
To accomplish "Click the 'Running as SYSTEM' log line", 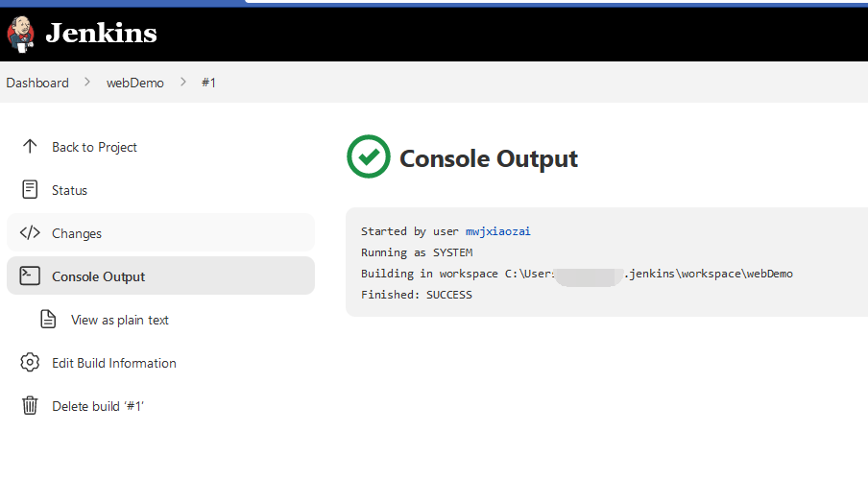I will coord(417,252).
